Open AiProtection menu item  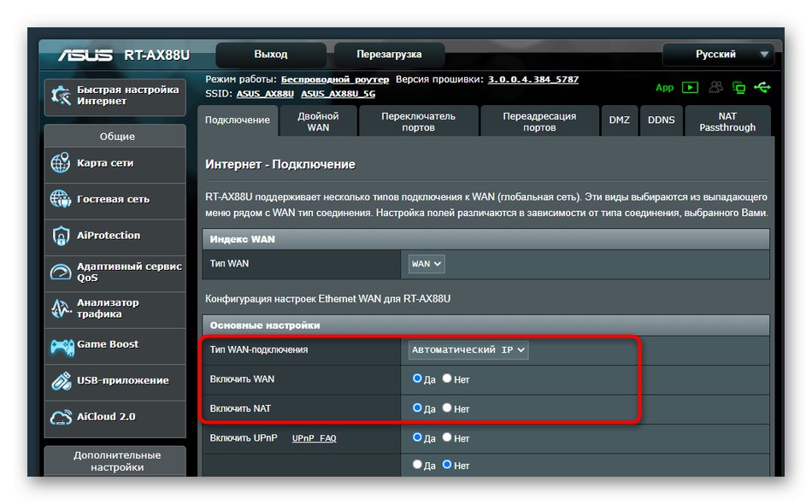(115, 236)
